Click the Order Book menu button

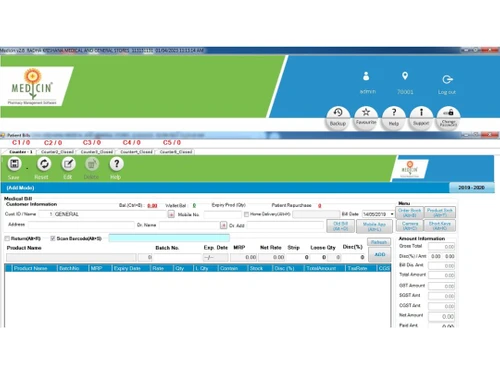click(409, 213)
